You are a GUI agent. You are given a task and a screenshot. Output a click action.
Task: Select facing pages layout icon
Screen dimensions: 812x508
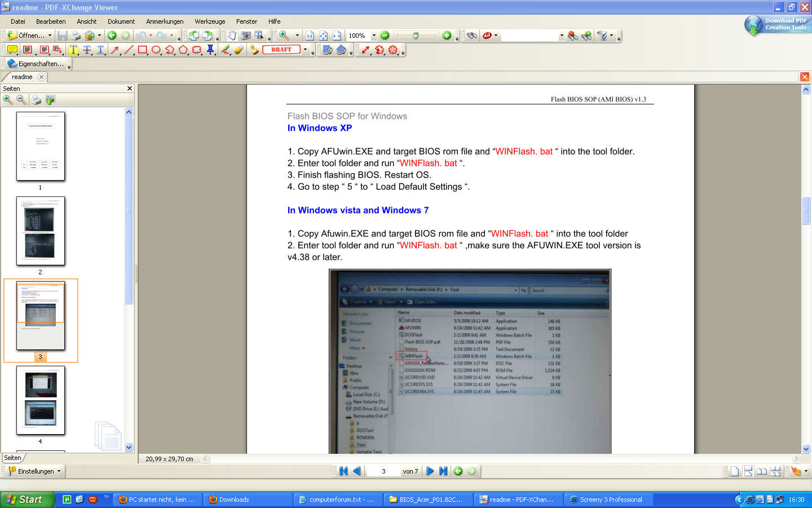762,471
